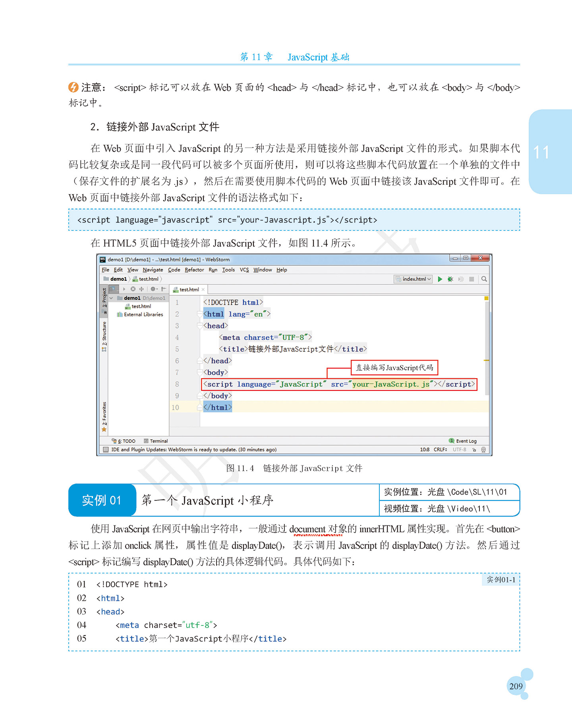Click the run with coverage icon
The image size is (572, 728).
461,279
